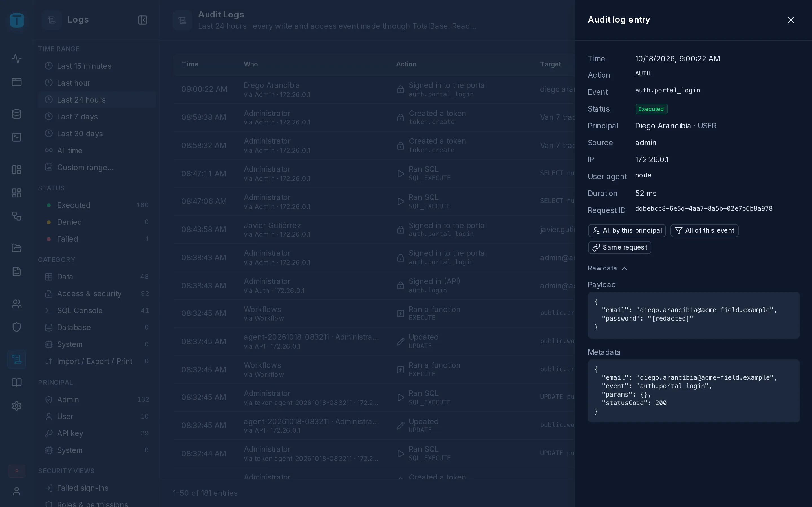812x507 pixels.
Task: Click the TotalBase logo icon
Action: (x=17, y=20)
